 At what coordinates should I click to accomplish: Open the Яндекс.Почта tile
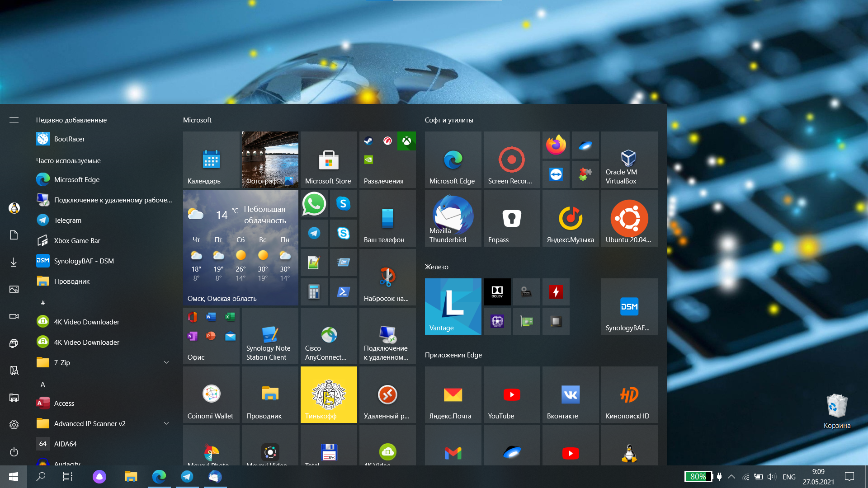coord(453,394)
